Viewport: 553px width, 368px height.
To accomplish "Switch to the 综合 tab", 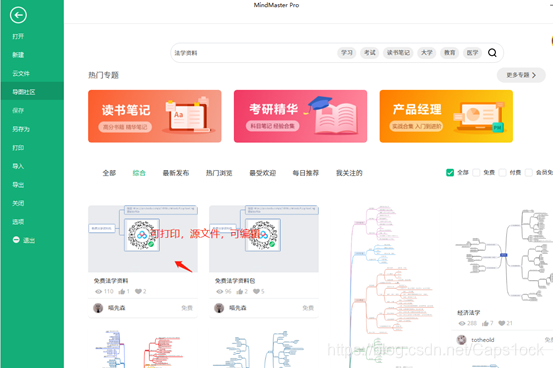I will point(139,173).
